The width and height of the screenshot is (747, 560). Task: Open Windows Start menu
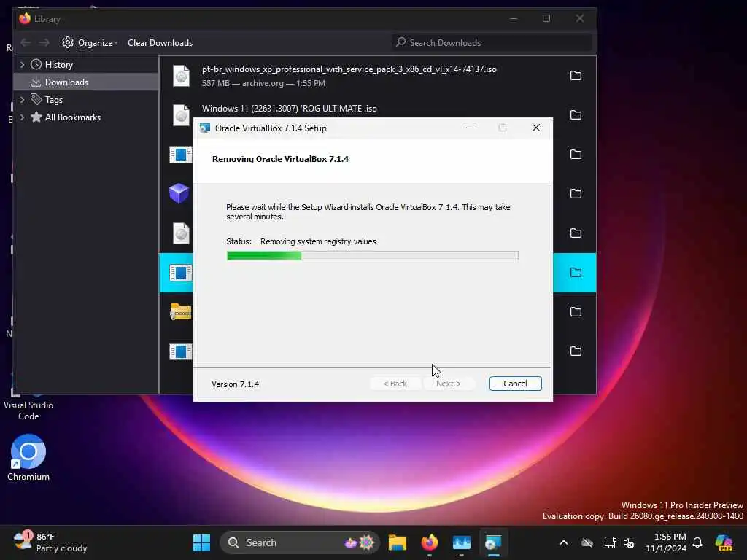pyautogui.click(x=201, y=542)
